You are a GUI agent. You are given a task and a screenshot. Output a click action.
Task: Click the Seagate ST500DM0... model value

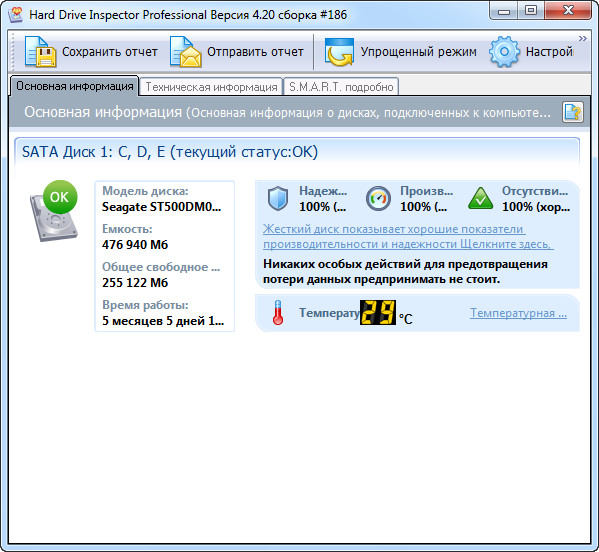[161, 207]
